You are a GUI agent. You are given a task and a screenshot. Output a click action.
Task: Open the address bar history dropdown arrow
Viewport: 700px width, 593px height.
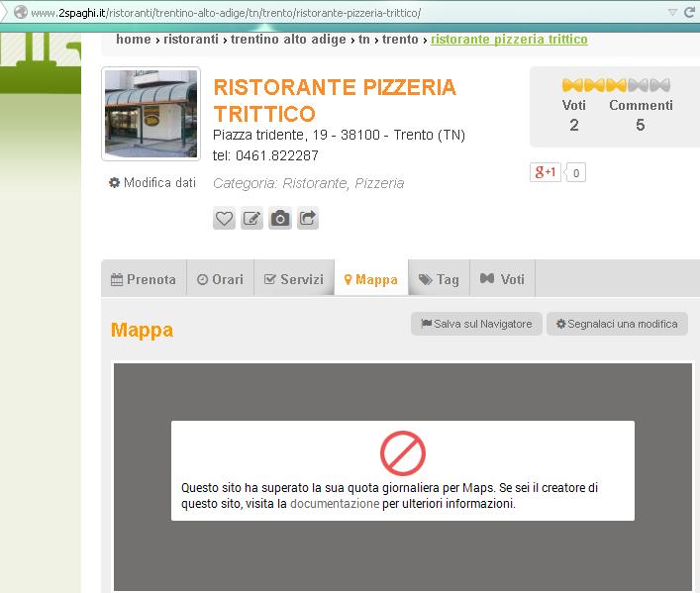[x=672, y=12]
